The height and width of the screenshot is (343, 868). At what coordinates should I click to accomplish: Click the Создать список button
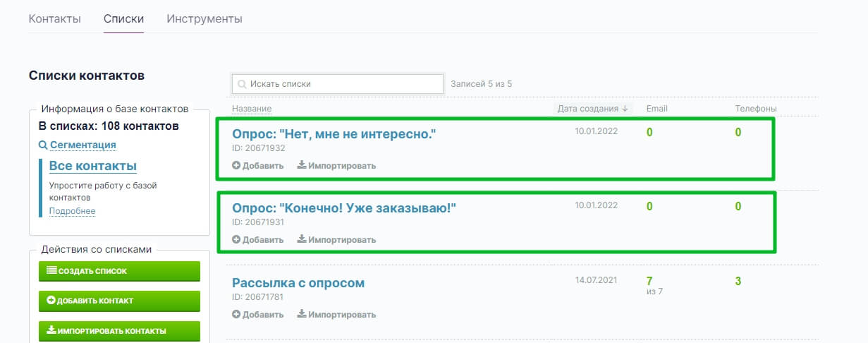[x=119, y=271]
